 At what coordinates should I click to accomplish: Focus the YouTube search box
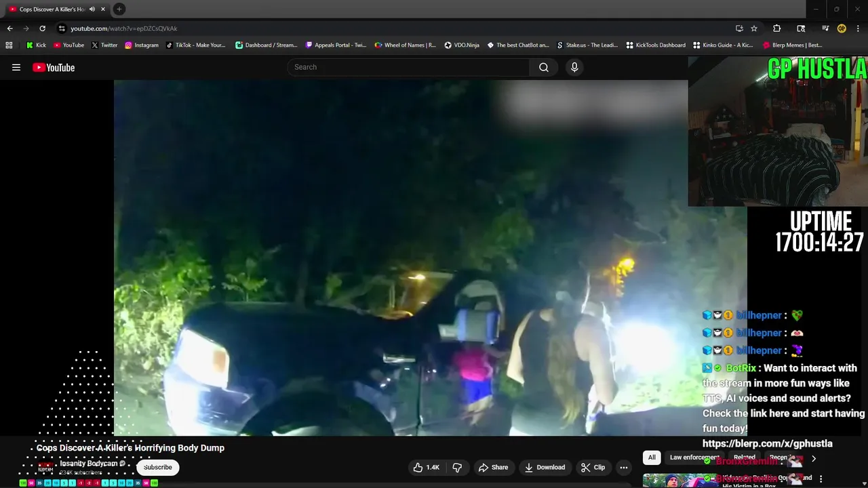[x=408, y=67]
